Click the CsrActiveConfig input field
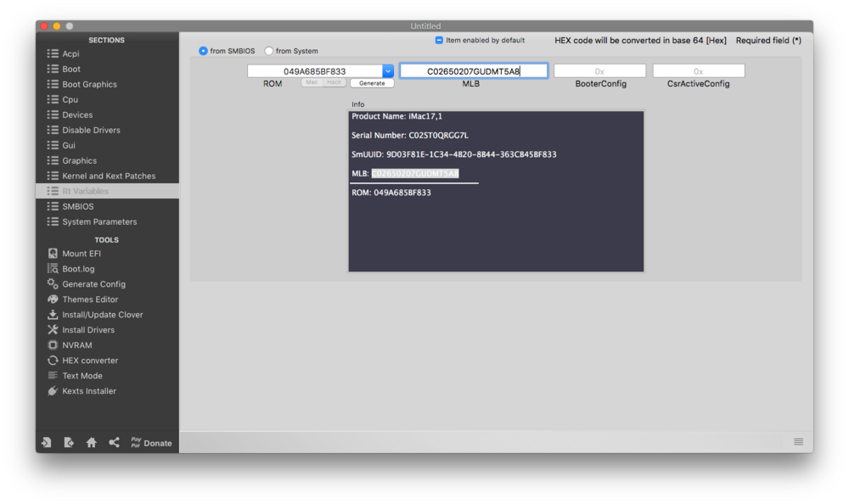The height and width of the screenshot is (504, 849). coord(698,71)
